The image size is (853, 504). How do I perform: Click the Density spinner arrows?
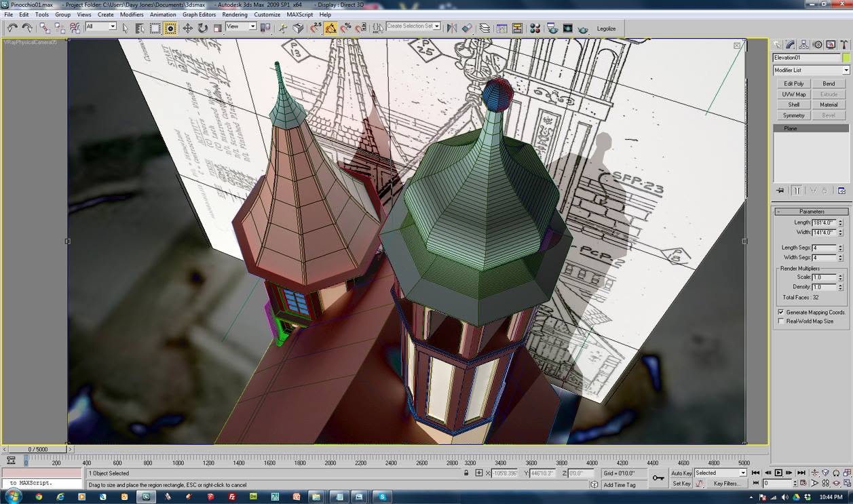[x=840, y=287]
